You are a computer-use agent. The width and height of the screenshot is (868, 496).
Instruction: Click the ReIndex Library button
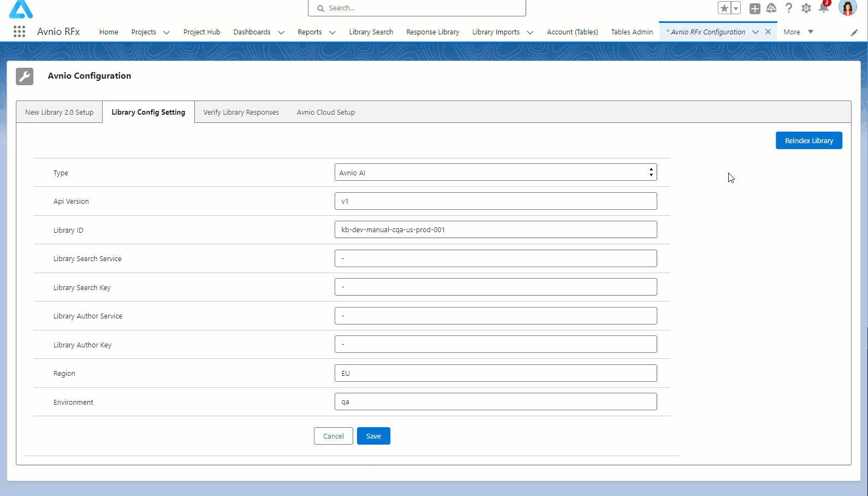(x=809, y=140)
